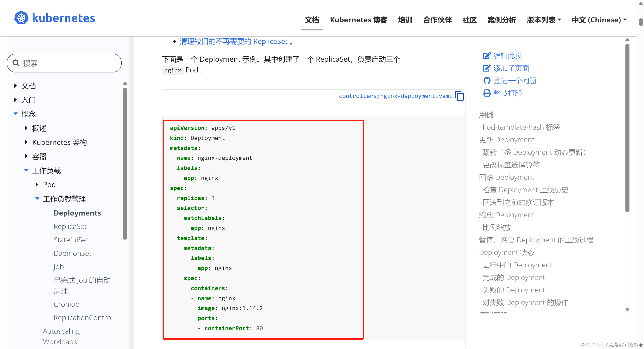
Task: Click the copy-to-clipboard icon for nginx-deployment.yaml
Action: pos(459,96)
